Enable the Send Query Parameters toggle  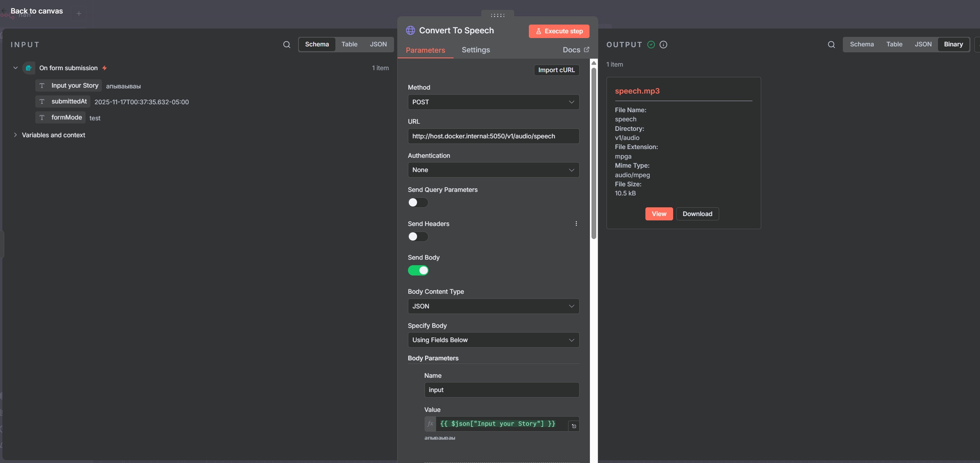coord(418,203)
